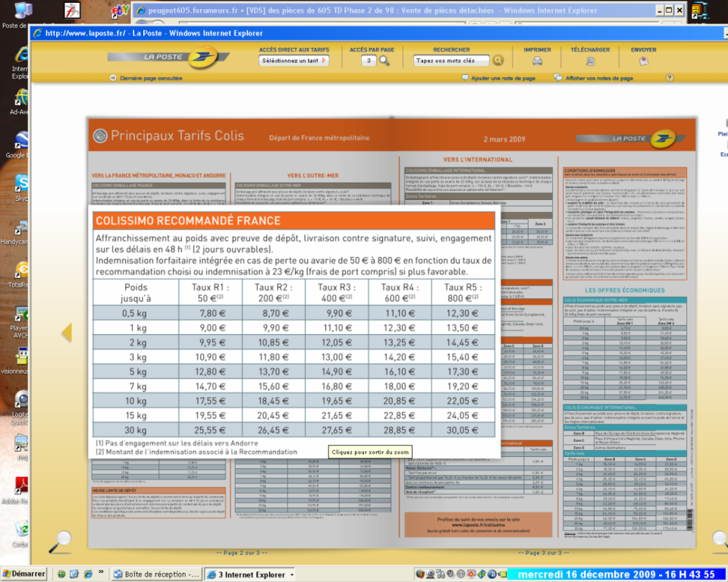
Task: Click the magnifier beside the page number box
Action: [384, 61]
